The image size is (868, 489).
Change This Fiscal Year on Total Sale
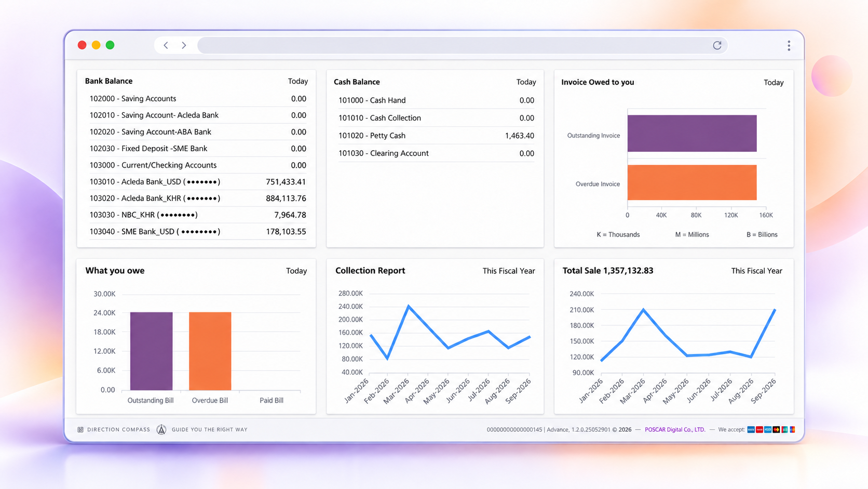[x=756, y=271]
